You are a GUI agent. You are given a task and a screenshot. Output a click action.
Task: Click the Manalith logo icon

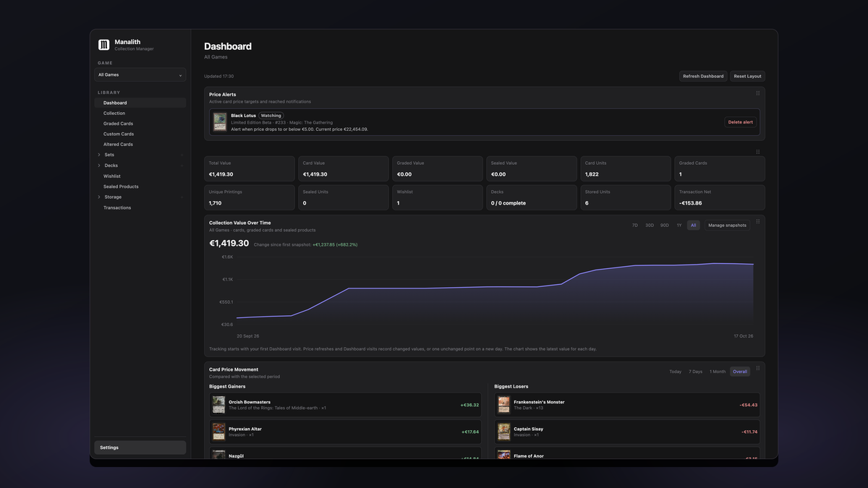(x=103, y=45)
